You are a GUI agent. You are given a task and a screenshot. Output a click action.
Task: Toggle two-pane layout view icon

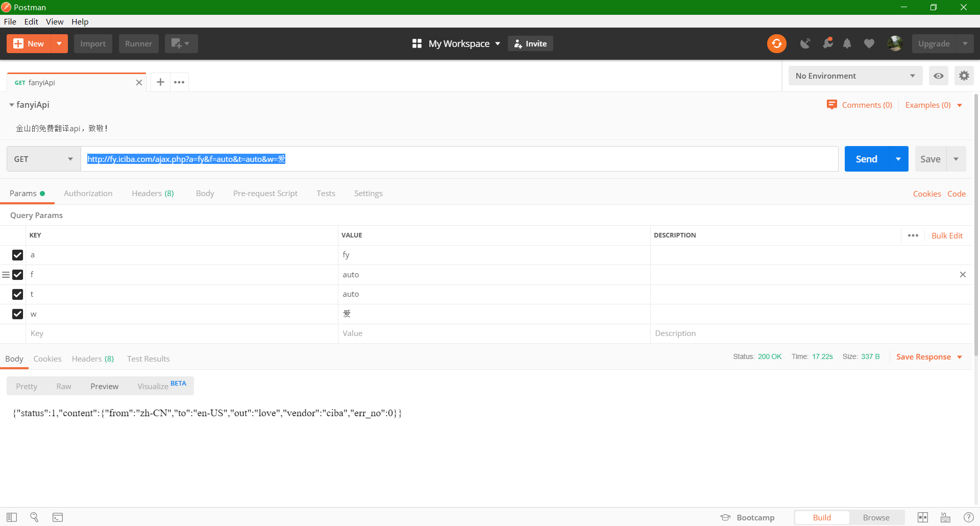923,517
